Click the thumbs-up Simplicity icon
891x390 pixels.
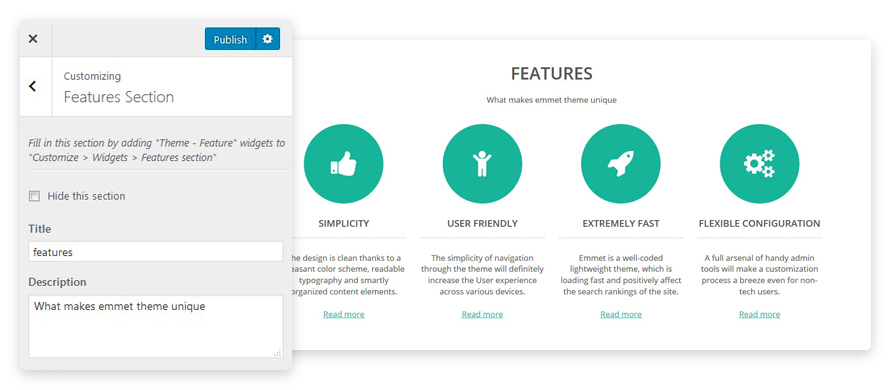tap(343, 164)
